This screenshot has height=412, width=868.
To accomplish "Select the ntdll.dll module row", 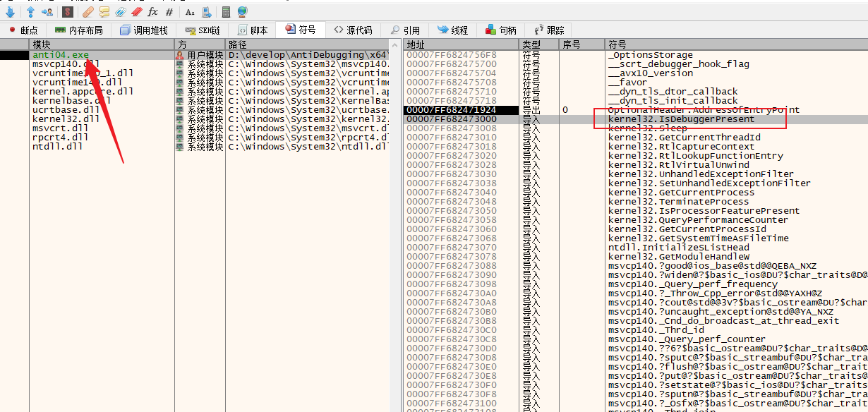I will [x=58, y=147].
